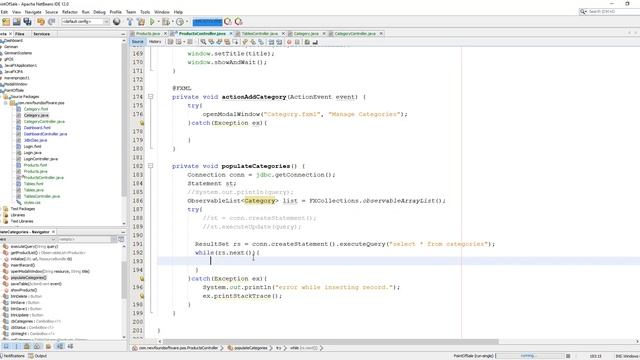This screenshot has height=360, width=640.
Task: Click first filter icon at Navigator bottom
Action: point(6,346)
